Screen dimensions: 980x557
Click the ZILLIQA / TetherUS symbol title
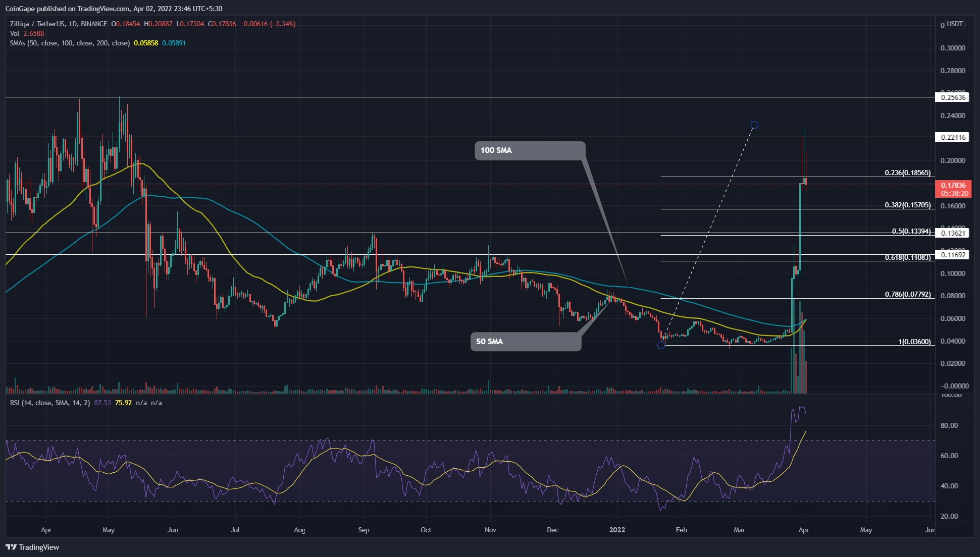click(59, 24)
